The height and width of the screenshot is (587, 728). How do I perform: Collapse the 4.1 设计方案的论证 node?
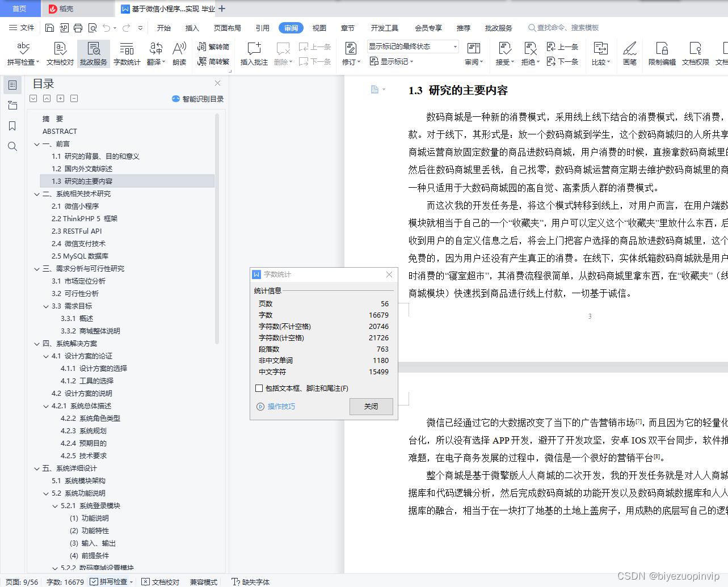click(46, 356)
